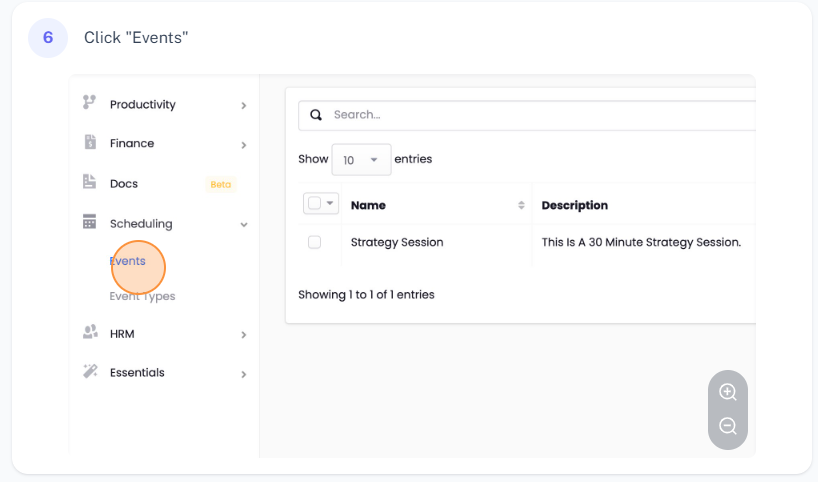Expand the Finance menu chevron

pyautogui.click(x=243, y=144)
